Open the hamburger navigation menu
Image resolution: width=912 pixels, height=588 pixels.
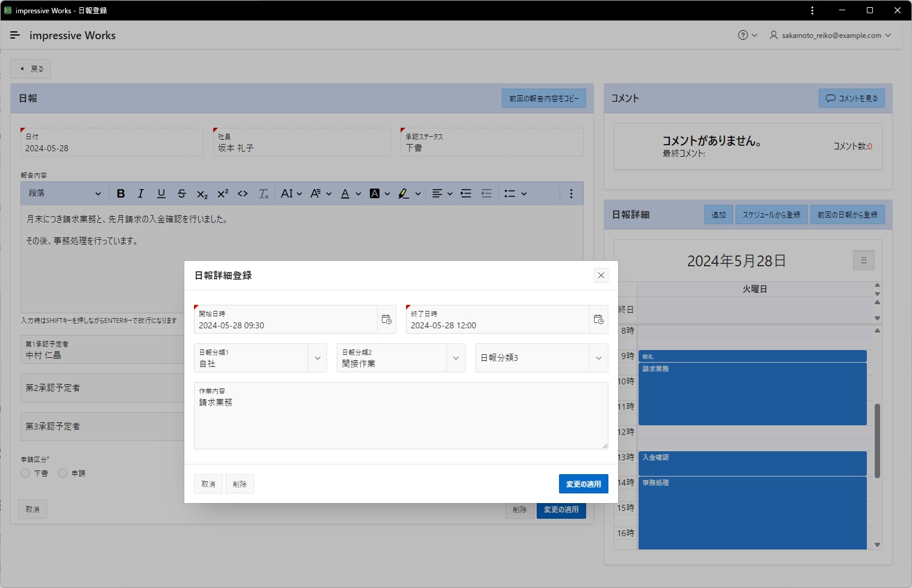pyautogui.click(x=15, y=35)
